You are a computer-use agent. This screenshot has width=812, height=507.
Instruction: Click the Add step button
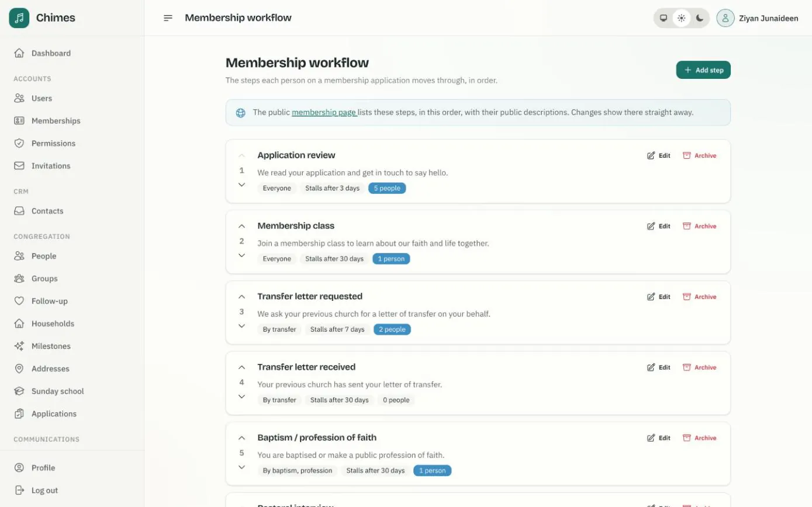point(703,70)
